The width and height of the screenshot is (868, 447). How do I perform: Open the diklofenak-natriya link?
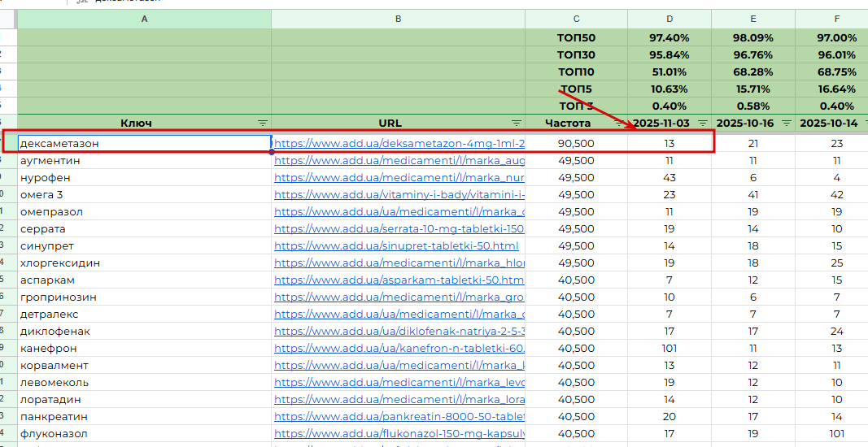tap(399, 332)
